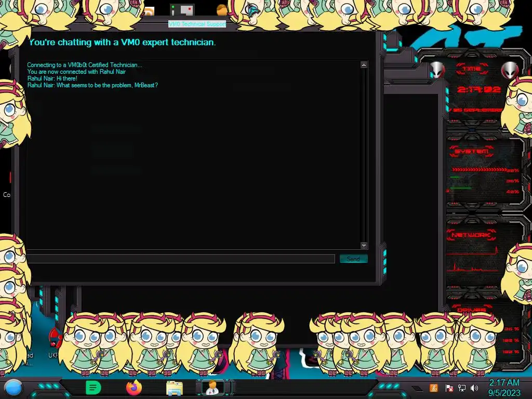532x399 pixels.
Task: Click the network tray icon
Action: (462, 388)
